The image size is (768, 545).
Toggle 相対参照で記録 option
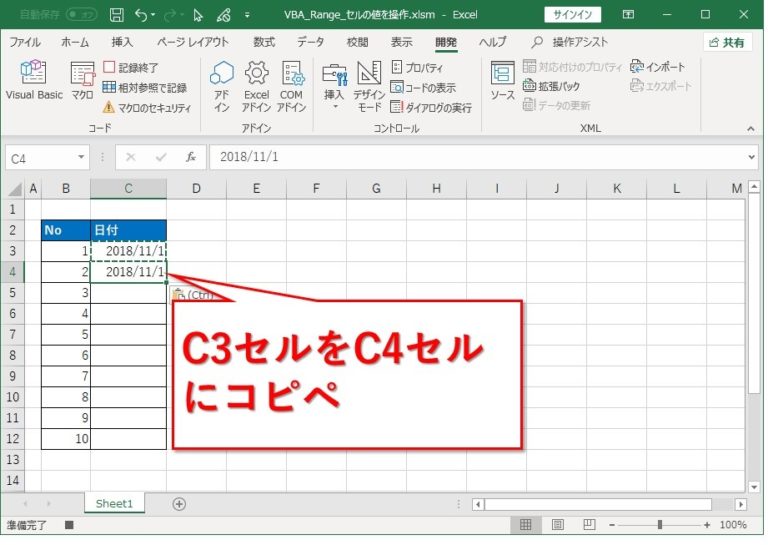click(x=144, y=87)
